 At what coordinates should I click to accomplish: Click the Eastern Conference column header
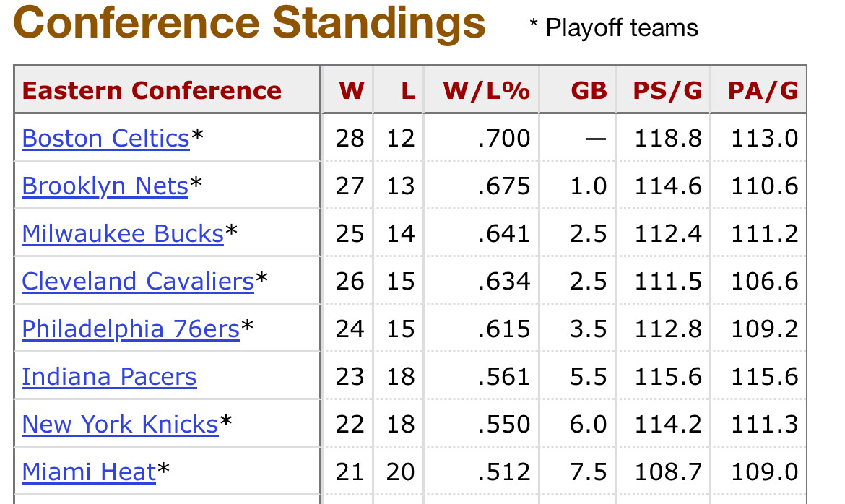[152, 91]
